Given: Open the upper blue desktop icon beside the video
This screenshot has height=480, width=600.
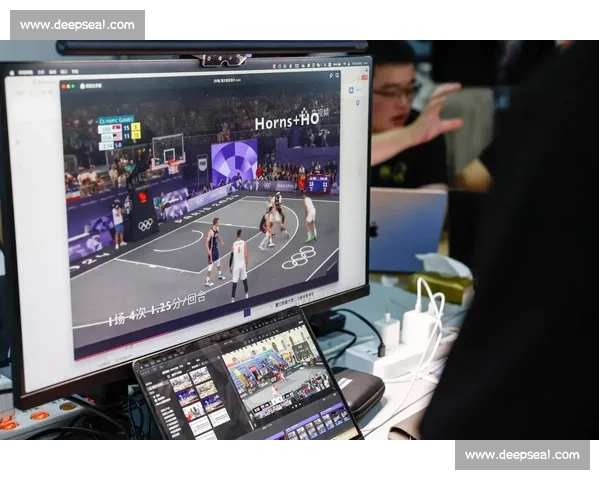Looking at the screenshot, I should coord(352,90).
